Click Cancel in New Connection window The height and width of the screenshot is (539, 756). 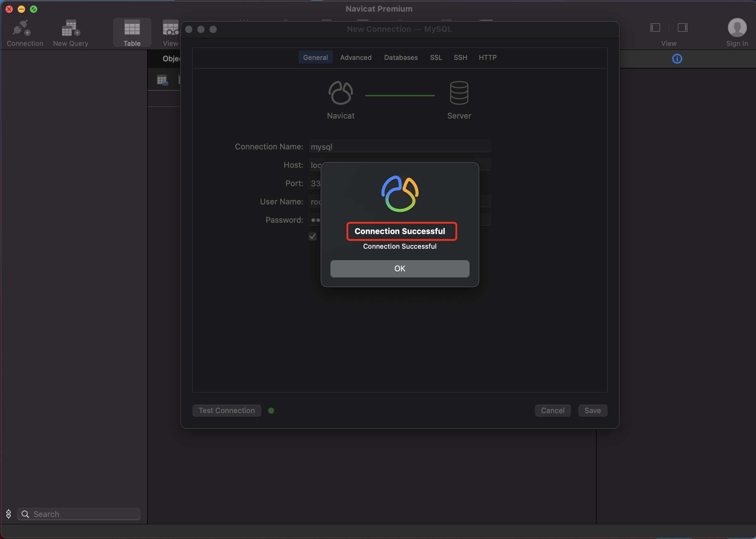[552, 411]
